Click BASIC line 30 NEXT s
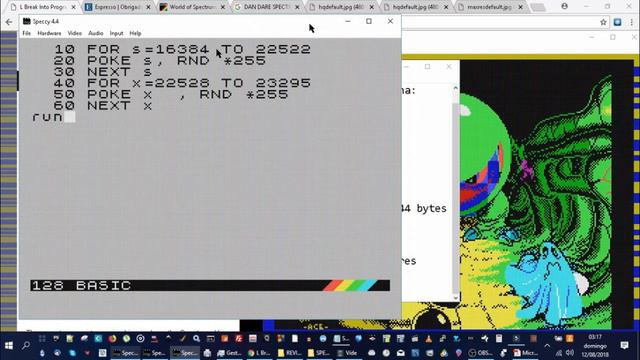The width and height of the screenshot is (640, 360). pyautogui.click(x=103, y=72)
